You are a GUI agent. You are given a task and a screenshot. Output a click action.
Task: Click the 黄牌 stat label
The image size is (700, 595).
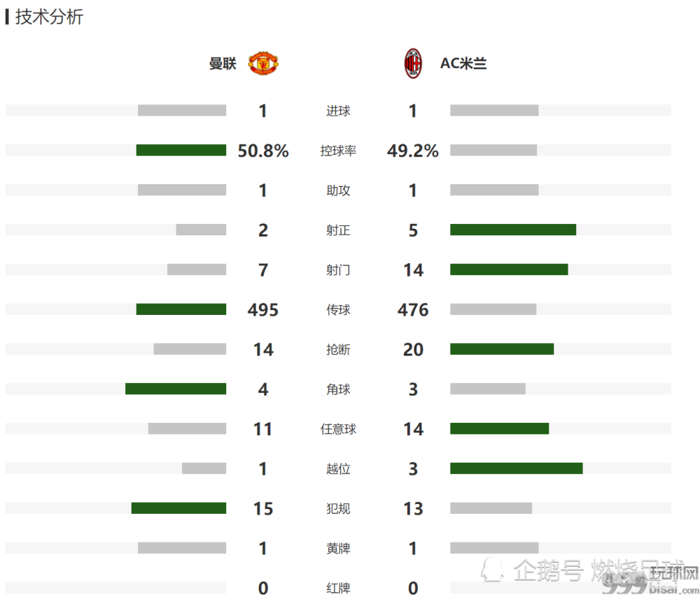(x=338, y=548)
